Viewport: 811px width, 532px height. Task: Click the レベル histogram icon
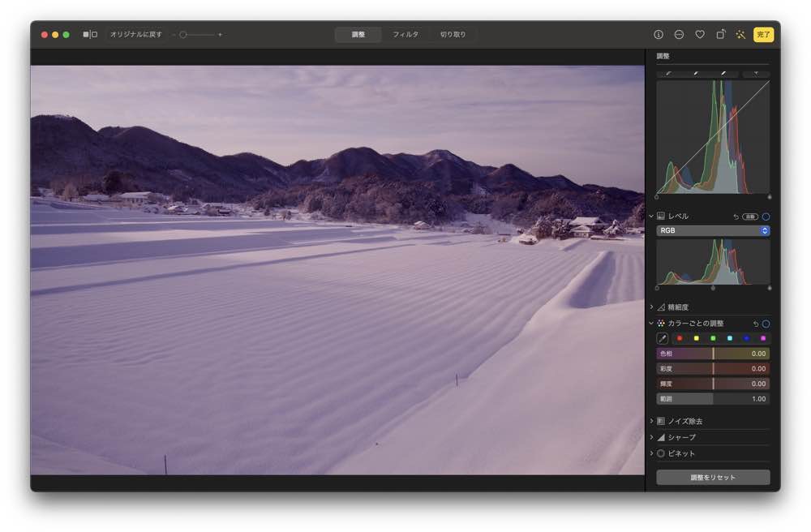coord(661,216)
